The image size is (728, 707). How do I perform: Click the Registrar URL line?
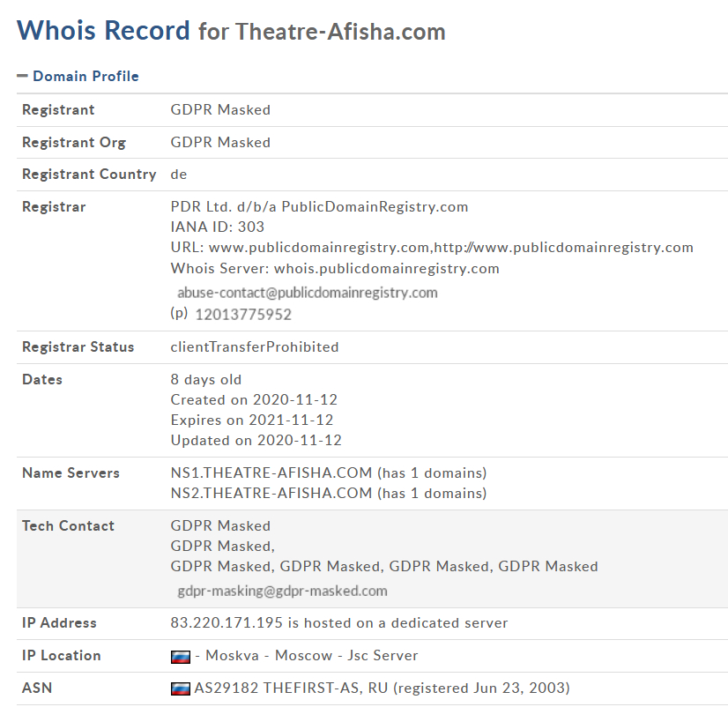click(432, 248)
